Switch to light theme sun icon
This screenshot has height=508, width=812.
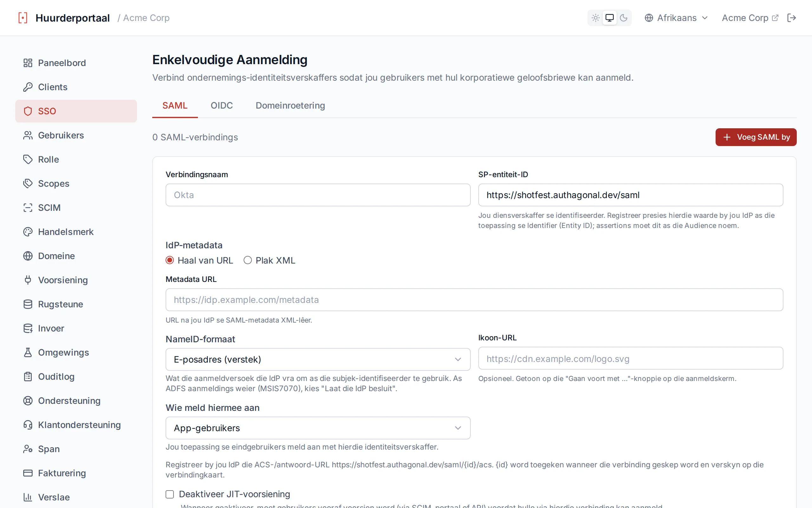click(596, 18)
